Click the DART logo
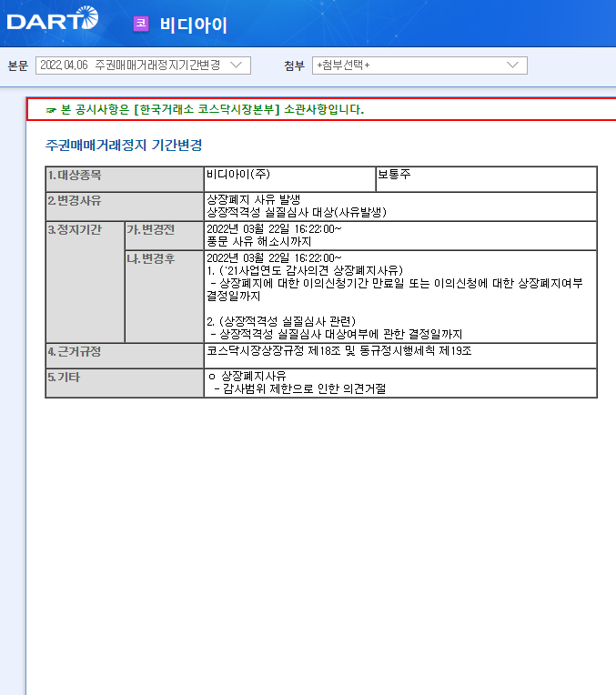 tap(53, 18)
